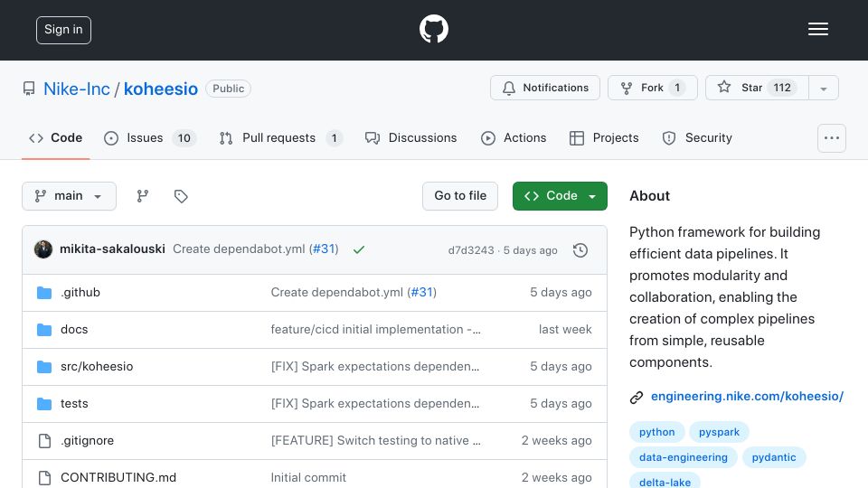Open tests row FIX Spark expectations commit
Viewport: 868px width, 488px height.
[374, 403]
